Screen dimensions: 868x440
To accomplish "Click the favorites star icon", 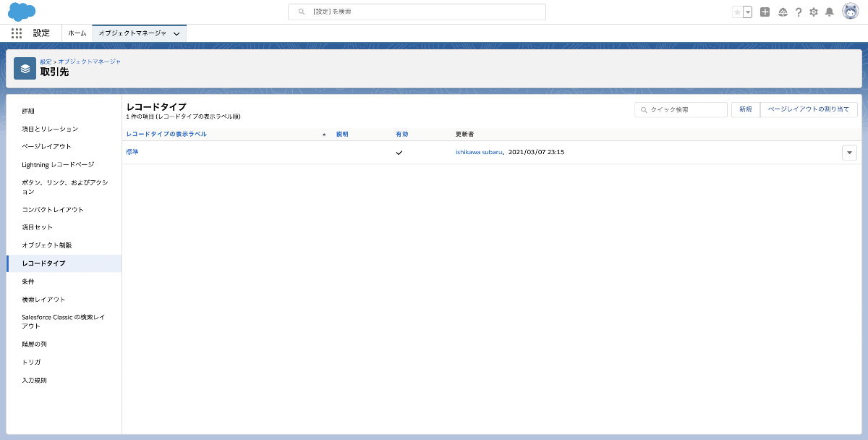I will (x=737, y=12).
